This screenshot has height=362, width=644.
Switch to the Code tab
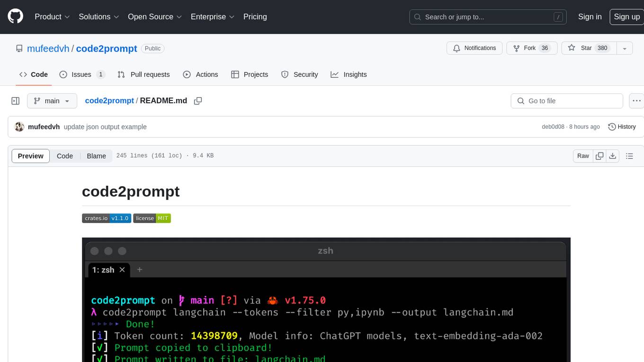[x=34, y=74]
